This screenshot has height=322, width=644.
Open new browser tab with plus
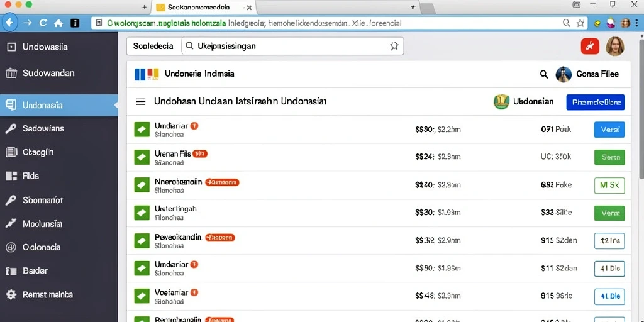pyautogui.click(x=144, y=7)
